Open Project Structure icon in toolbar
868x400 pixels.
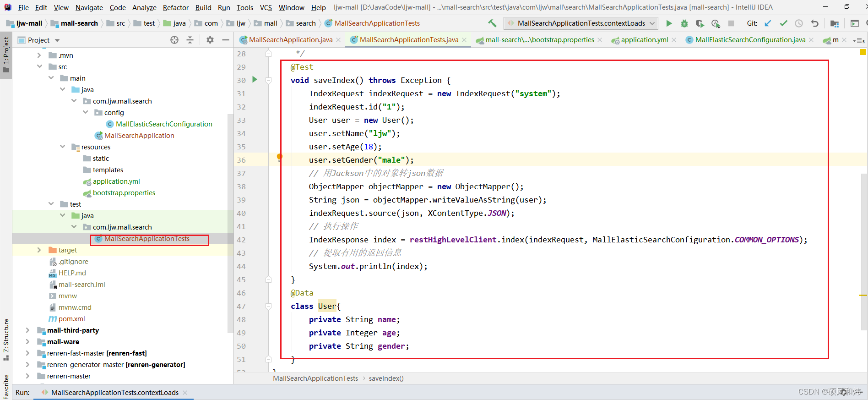(x=835, y=23)
